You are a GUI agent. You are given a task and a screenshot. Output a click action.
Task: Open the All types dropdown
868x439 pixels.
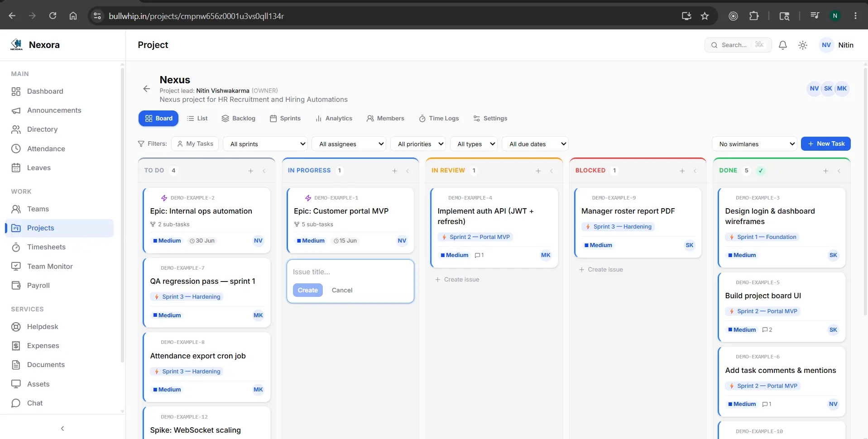click(474, 144)
